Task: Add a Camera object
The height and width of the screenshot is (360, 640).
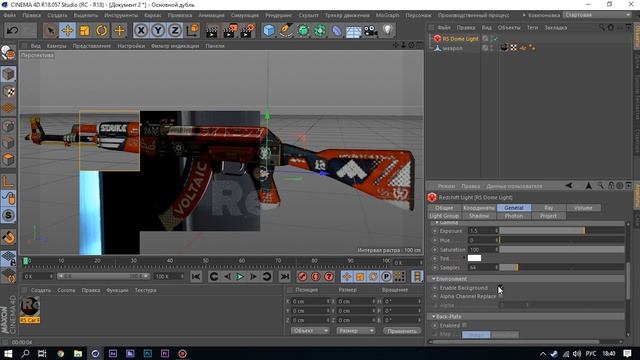Action: 371,31
